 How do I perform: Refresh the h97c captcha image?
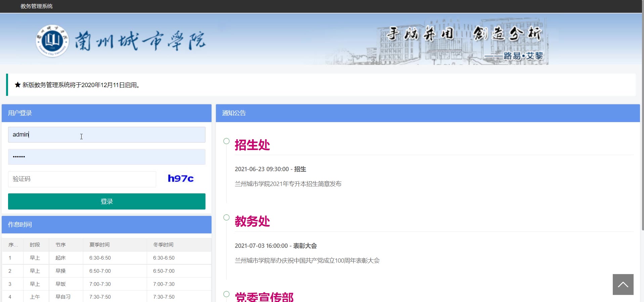(181, 179)
